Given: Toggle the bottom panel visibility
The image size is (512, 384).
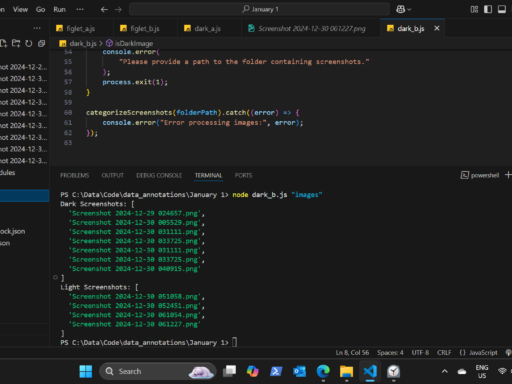Looking at the screenshot, I should [x=502, y=9].
